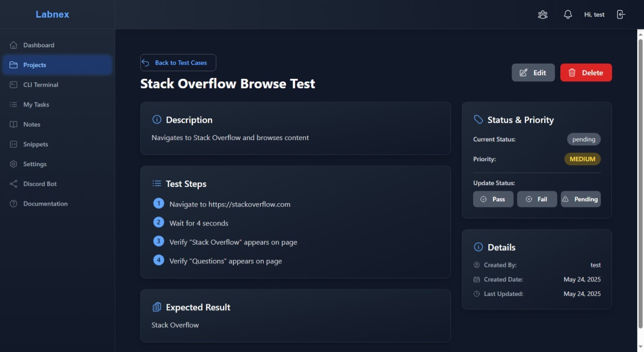644x352 pixels.
Task: Click the warning triangle icon on Pending button
Action: click(565, 199)
